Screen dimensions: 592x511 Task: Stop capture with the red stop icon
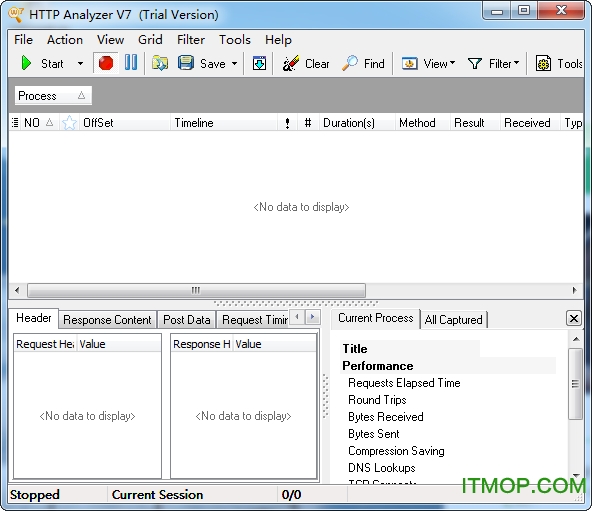[x=106, y=63]
